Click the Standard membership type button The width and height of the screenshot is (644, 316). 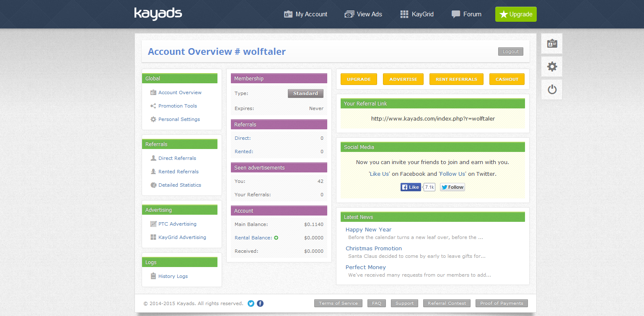(305, 93)
